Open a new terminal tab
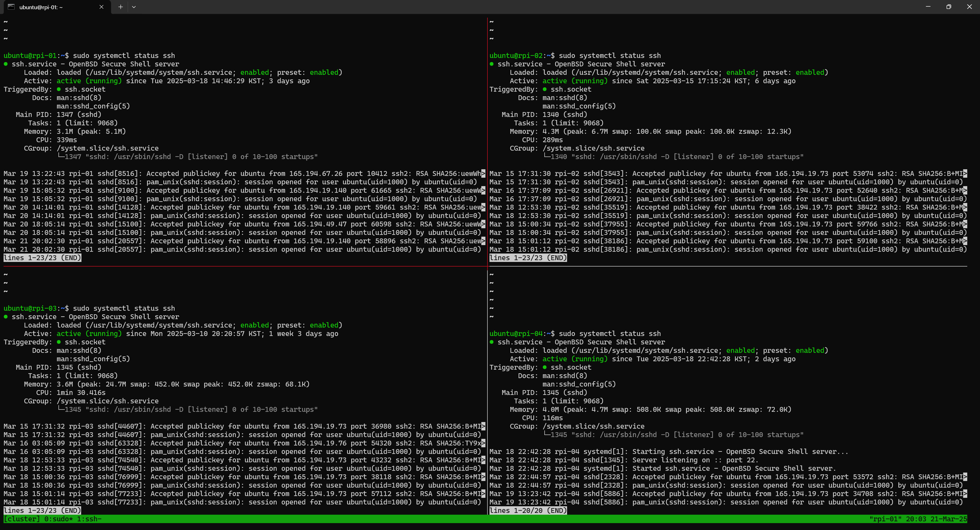The height and width of the screenshot is (530, 980). click(x=121, y=7)
